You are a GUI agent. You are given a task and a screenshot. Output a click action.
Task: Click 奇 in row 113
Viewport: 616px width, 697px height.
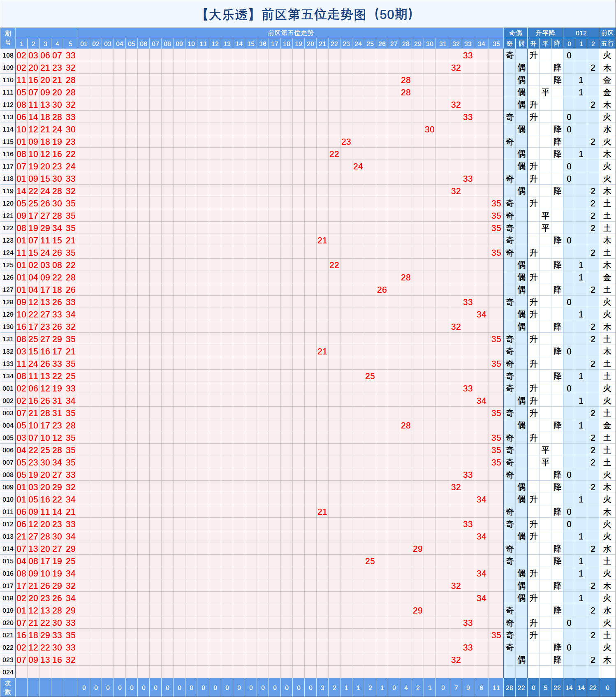(509, 117)
